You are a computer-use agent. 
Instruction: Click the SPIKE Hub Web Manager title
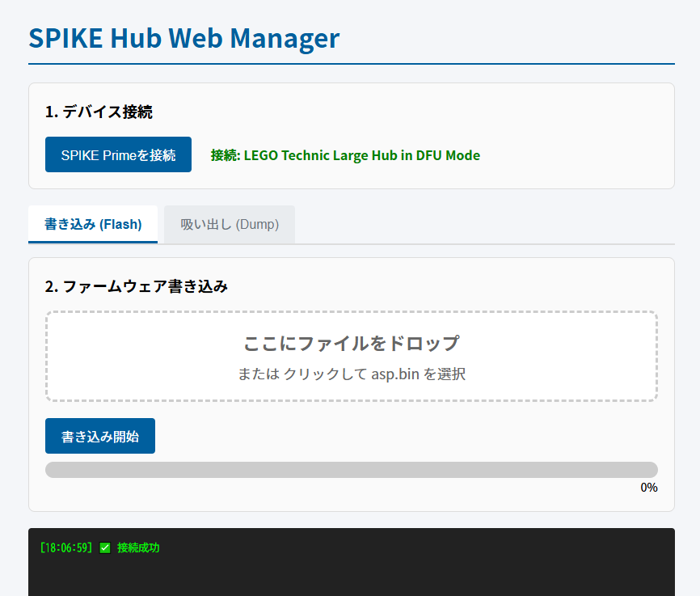(184, 38)
